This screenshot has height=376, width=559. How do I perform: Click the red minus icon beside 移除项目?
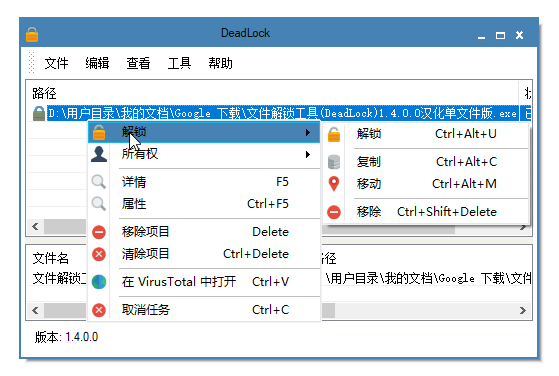coord(99,232)
